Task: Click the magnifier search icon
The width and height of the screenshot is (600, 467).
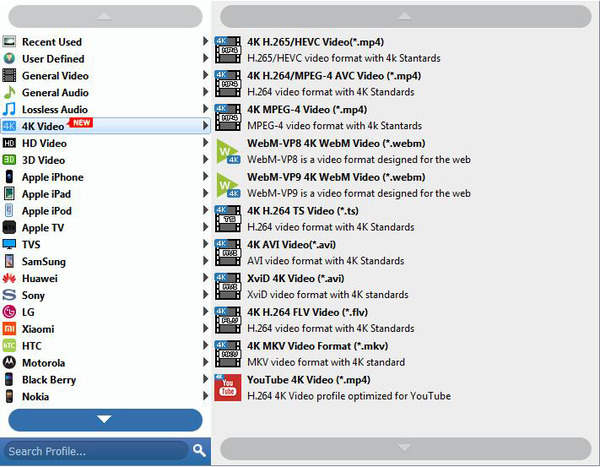Action: tap(199, 450)
